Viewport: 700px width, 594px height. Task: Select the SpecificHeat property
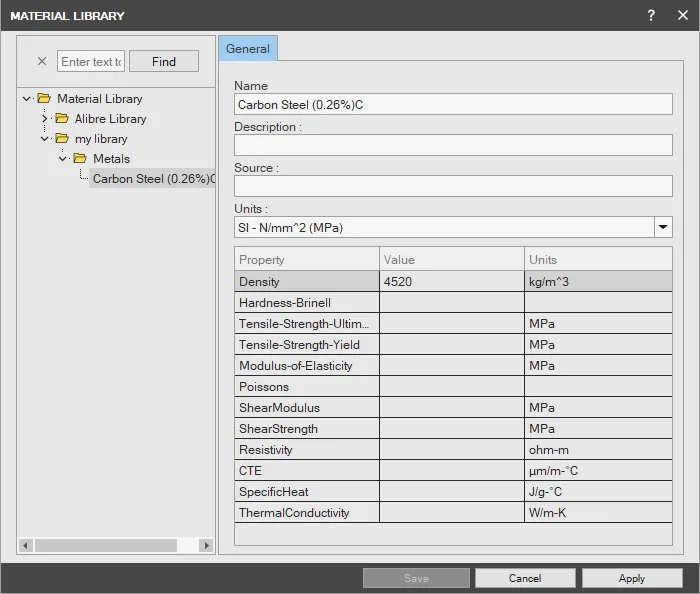click(x=307, y=491)
